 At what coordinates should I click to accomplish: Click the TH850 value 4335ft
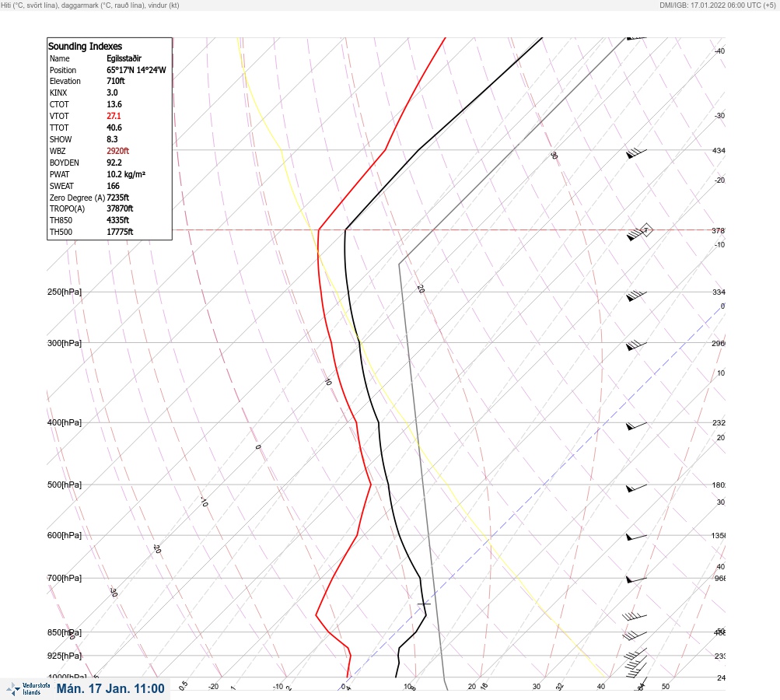tap(117, 220)
